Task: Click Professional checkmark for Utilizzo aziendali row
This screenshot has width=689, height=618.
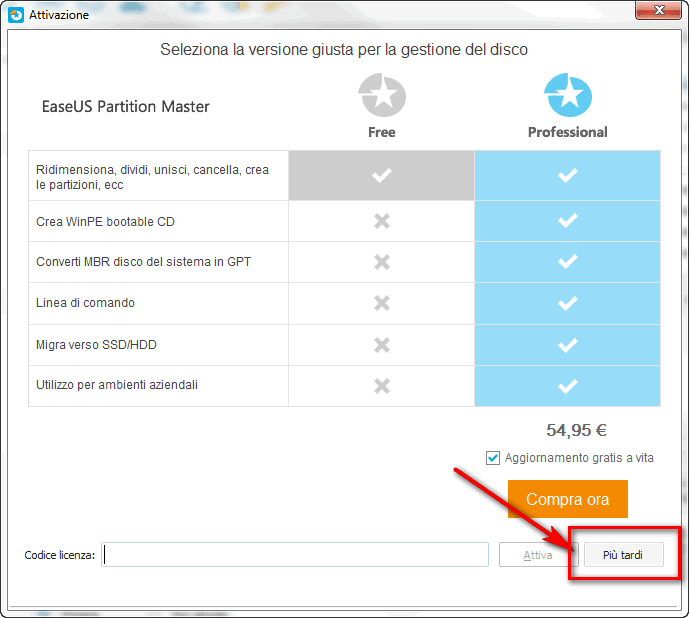Action: (568, 386)
